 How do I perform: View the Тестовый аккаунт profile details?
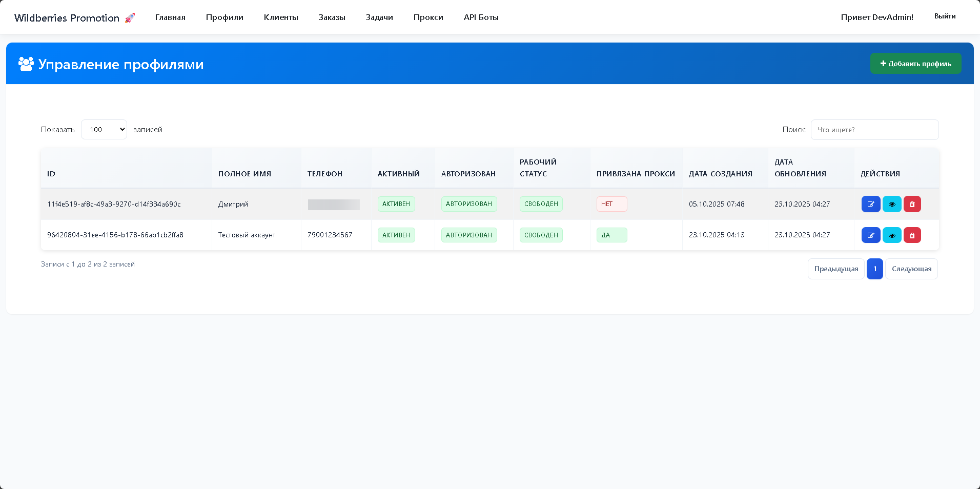[x=891, y=235]
